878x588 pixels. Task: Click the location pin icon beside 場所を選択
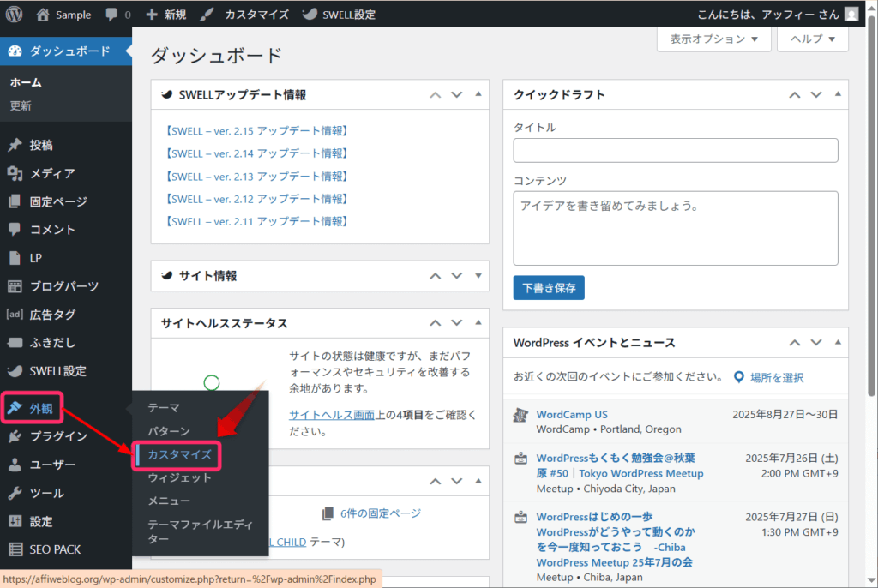[x=739, y=377]
